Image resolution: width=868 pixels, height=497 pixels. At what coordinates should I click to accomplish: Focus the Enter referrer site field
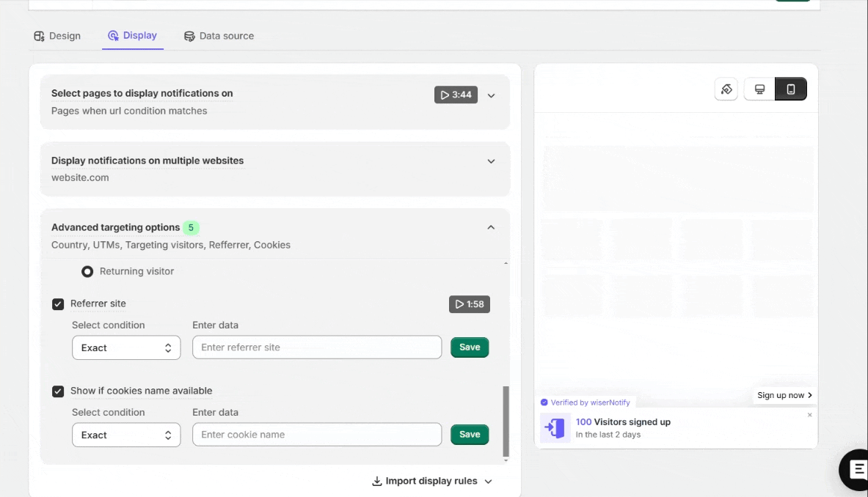317,347
